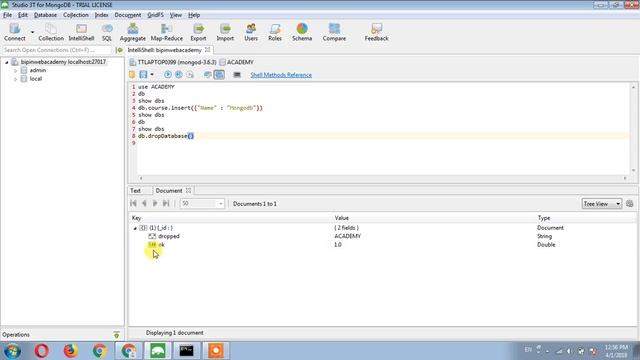Image resolution: width=640 pixels, height=360 pixels.
Task: Open the View menu
Action: [176, 15]
